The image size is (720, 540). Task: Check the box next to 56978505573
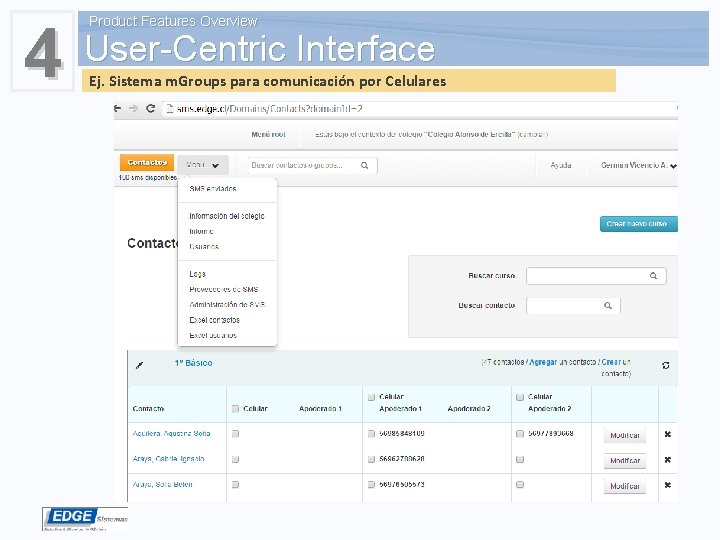371,484
